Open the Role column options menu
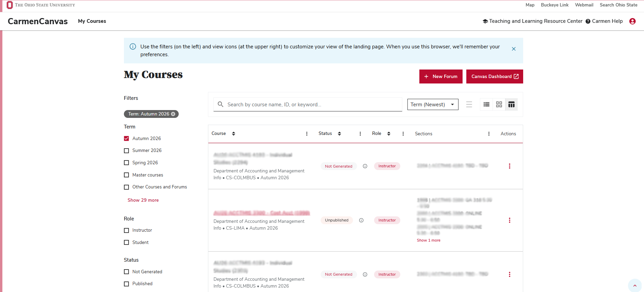Image resolution: width=644 pixels, height=292 pixels. coord(403,134)
